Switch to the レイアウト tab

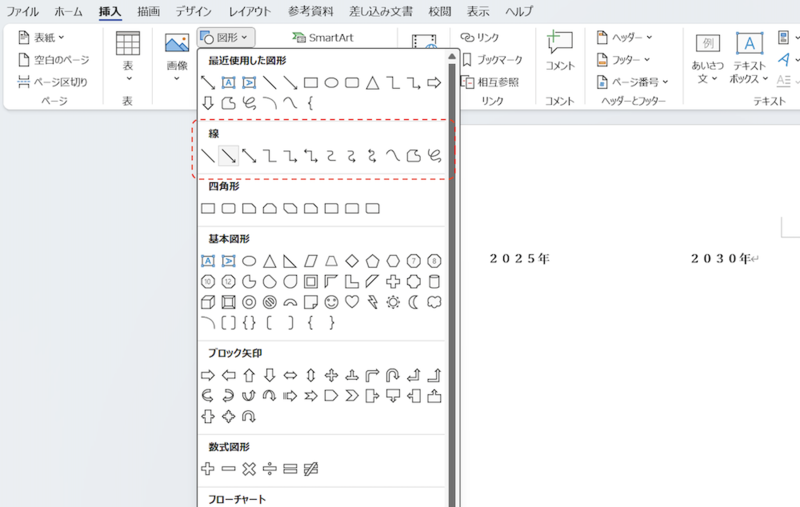[249, 11]
